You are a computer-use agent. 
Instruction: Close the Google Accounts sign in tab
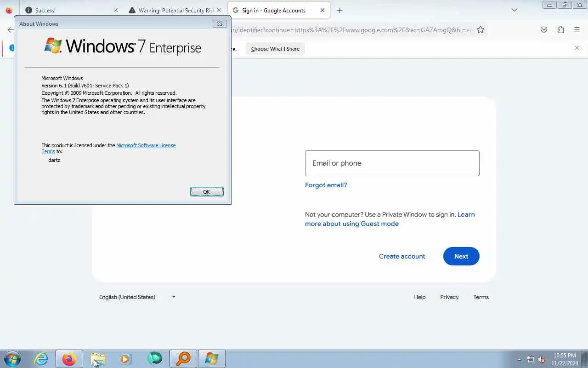click(x=322, y=10)
